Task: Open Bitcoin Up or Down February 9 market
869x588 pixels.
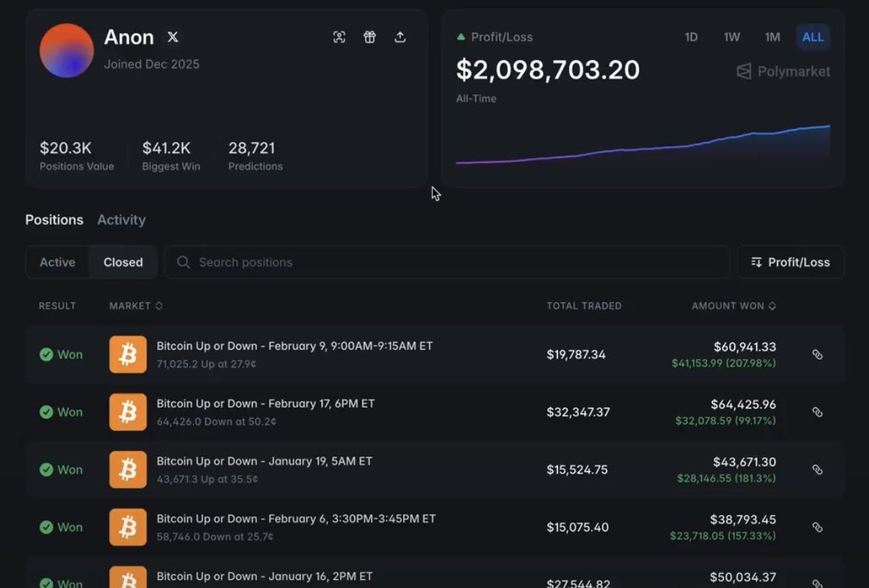Action: [294, 346]
